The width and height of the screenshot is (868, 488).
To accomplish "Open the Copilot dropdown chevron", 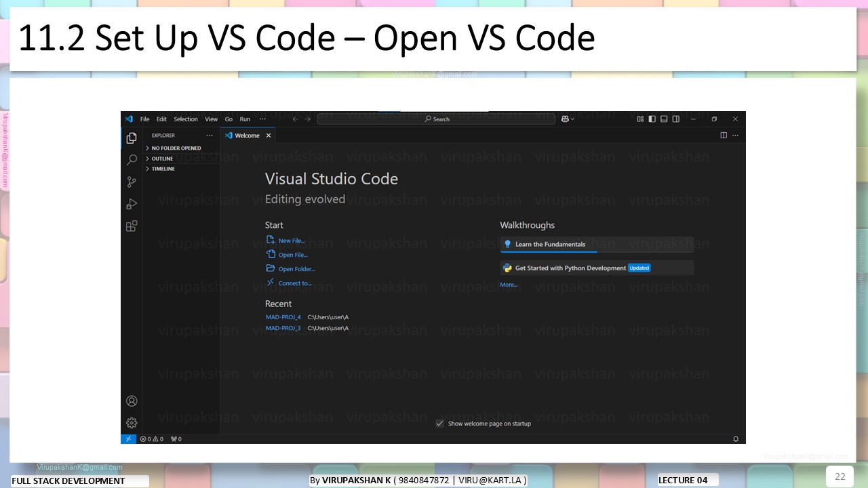I will point(572,119).
